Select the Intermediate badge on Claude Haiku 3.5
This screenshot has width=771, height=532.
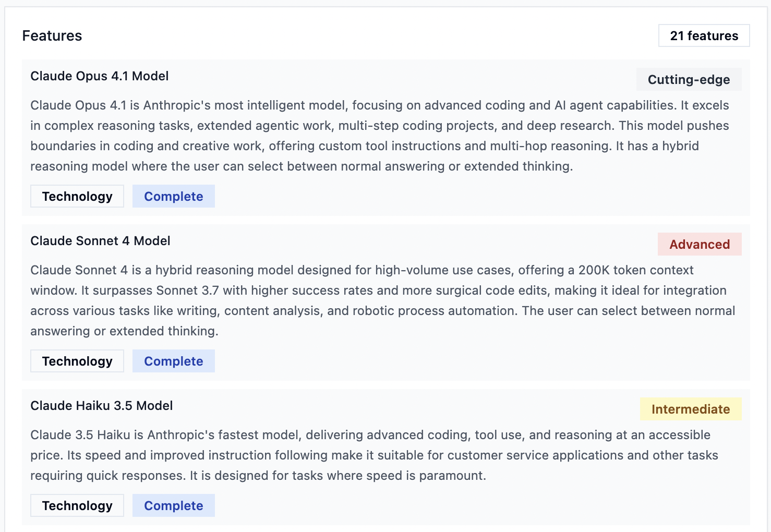click(x=690, y=409)
